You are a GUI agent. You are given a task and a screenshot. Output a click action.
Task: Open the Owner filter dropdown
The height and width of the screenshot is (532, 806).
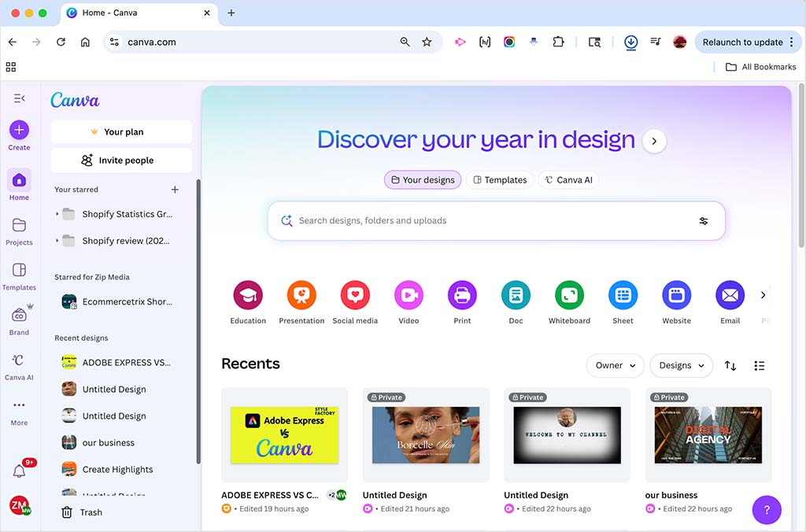[x=615, y=366]
